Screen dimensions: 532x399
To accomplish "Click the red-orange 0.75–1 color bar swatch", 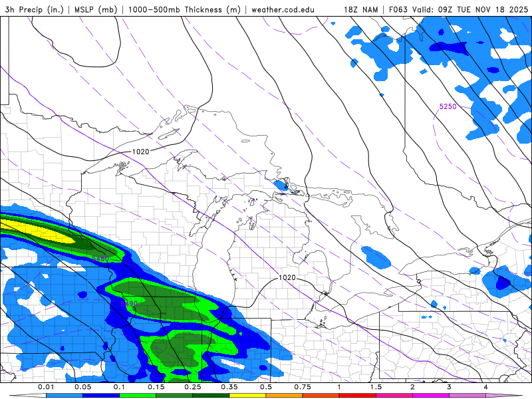I will pos(321,396).
